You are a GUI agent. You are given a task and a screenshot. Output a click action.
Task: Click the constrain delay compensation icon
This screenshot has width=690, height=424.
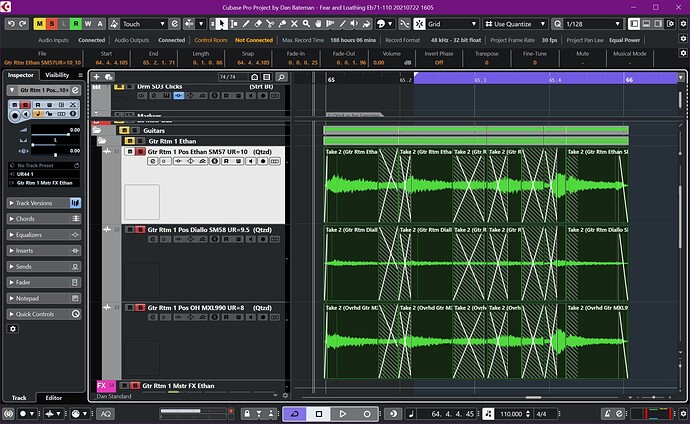(x=8, y=414)
